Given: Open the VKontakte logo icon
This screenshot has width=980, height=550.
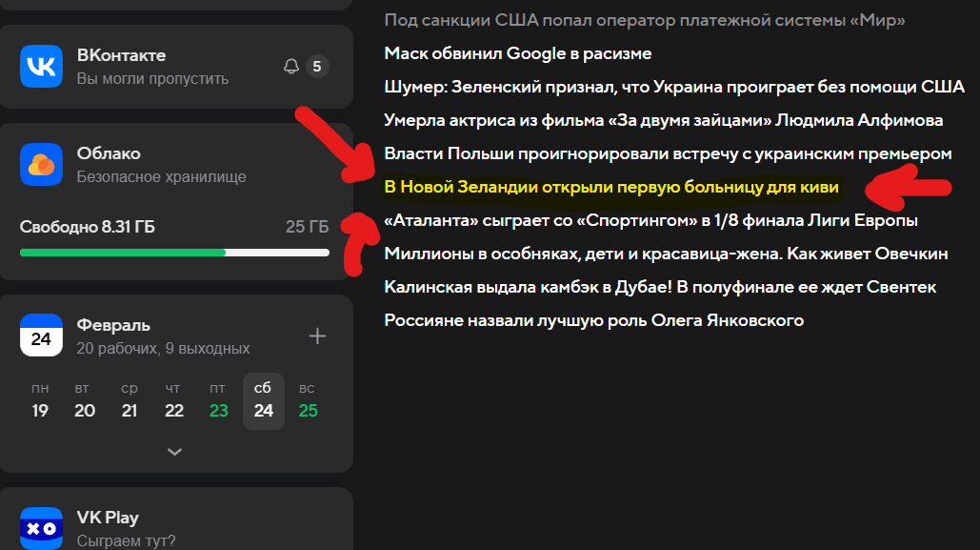Looking at the screenshot, I should click(41, 67).
